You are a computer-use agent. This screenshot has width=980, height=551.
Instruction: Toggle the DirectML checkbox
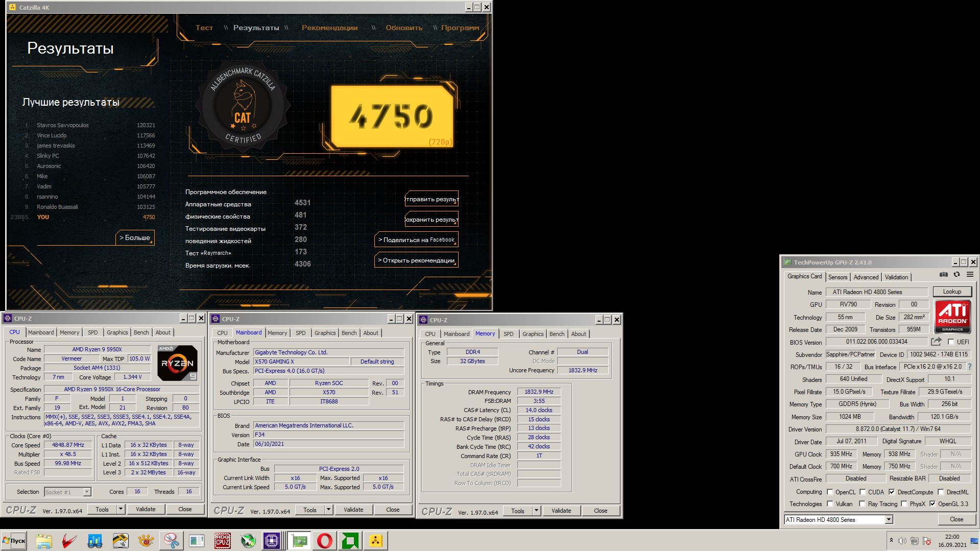point(941,492)
